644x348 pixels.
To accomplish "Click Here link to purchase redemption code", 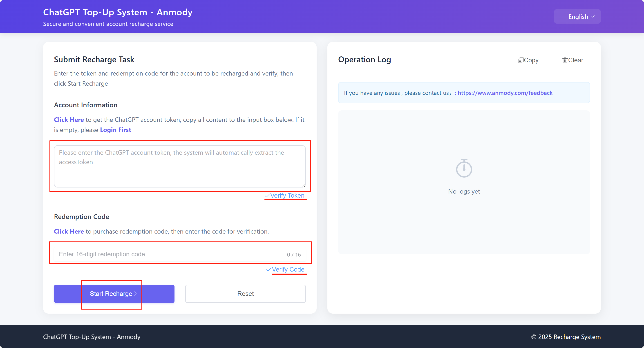I will (x=69, y=231).
